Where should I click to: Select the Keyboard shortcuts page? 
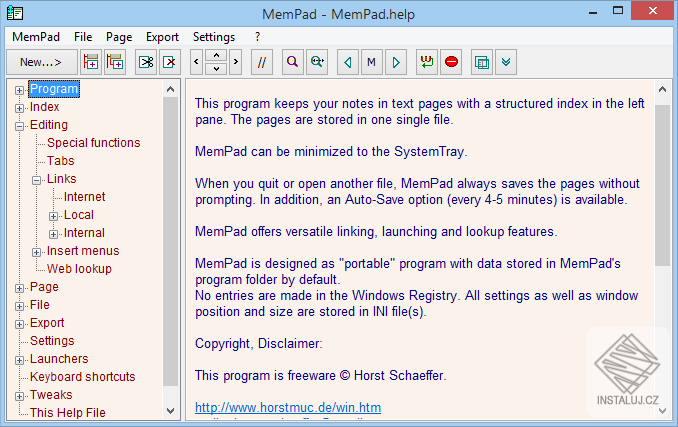pos(83,377)
